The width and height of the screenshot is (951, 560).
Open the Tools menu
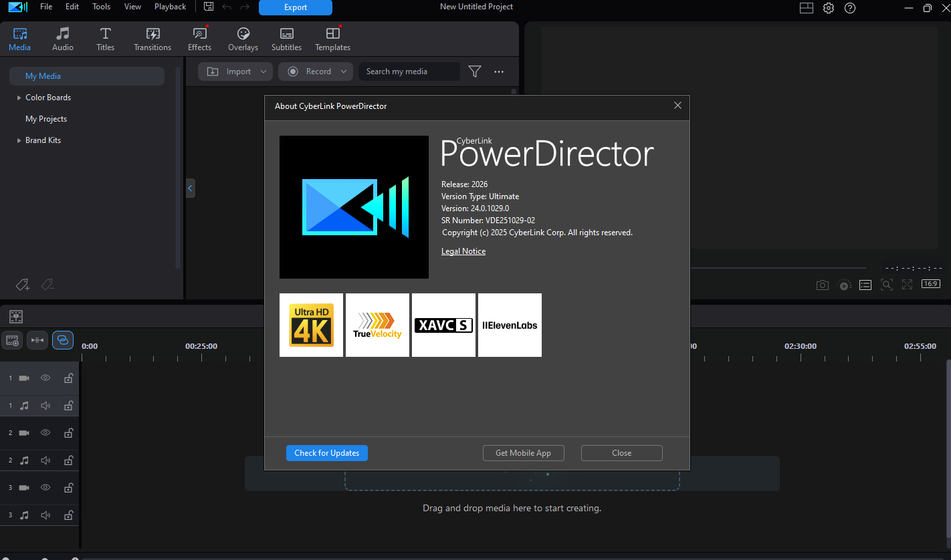tap(101, 7)
